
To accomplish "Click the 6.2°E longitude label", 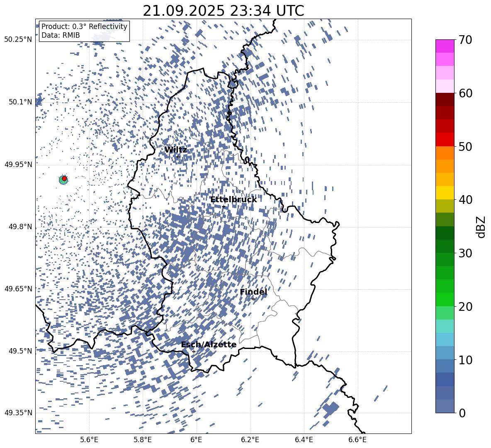I will (x=250, y=440).
